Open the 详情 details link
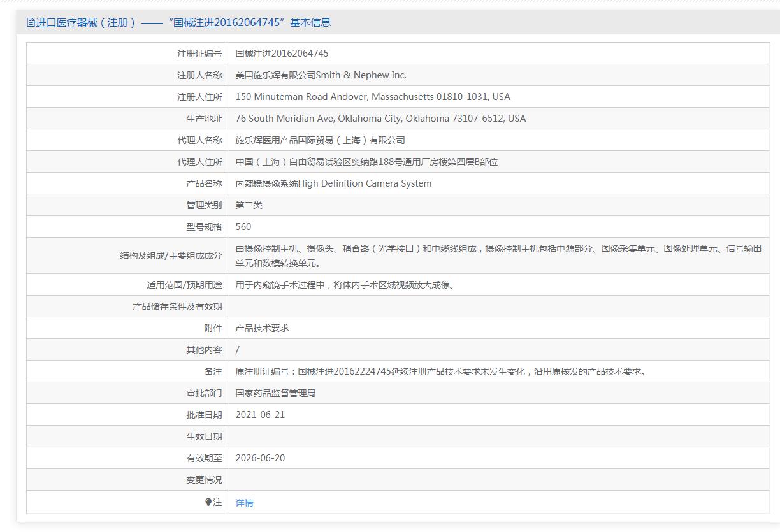780x532 pixels. 245,503
